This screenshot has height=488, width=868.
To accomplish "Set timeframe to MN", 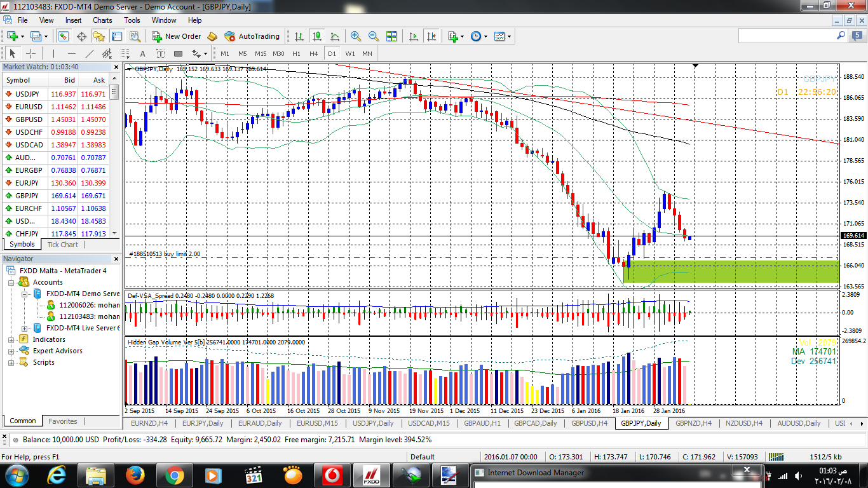I will (x=367, y=53).
